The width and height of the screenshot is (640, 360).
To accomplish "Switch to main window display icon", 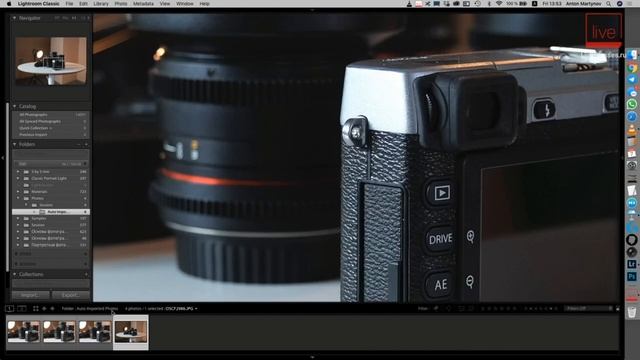I will (10, 309).
